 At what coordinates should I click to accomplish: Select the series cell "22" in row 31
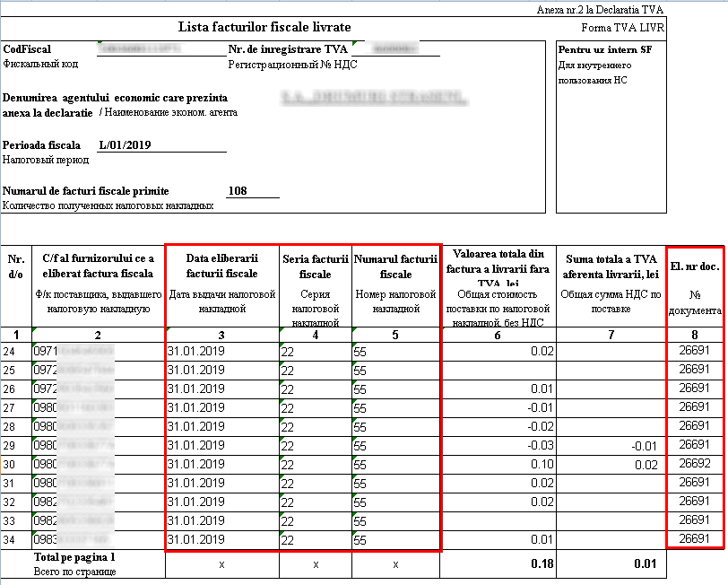click(x=316, y=484)
